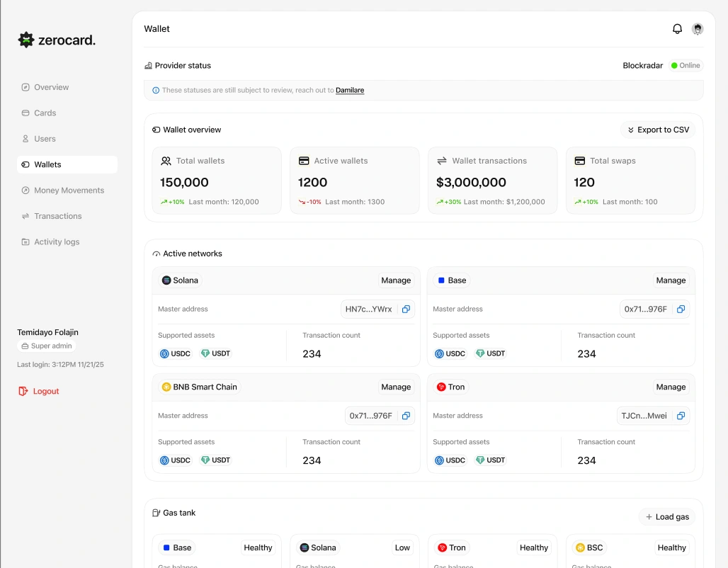Copy the Solana master address
The width and height of the screenshot is (728, 568).
pos(406,309)
